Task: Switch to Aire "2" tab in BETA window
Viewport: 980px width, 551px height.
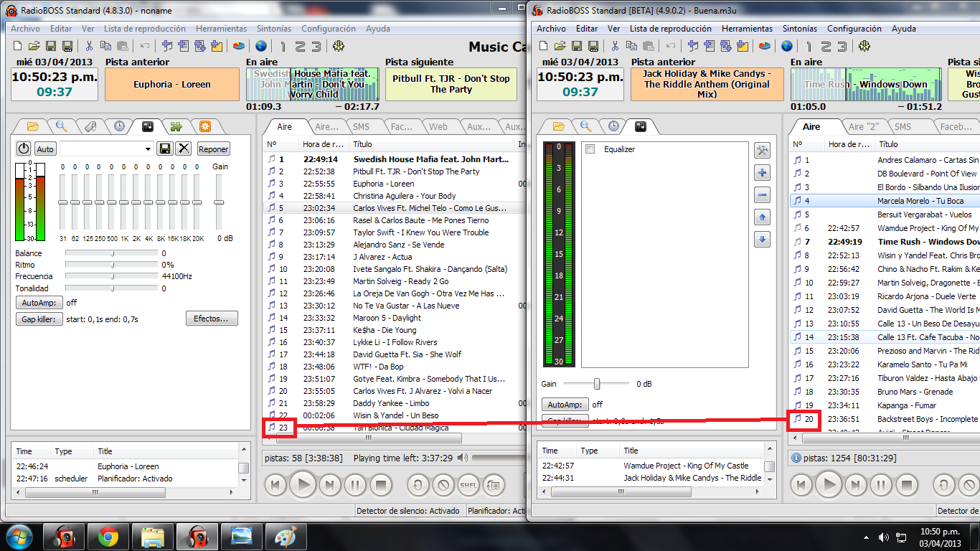Action: pos(864,126)
